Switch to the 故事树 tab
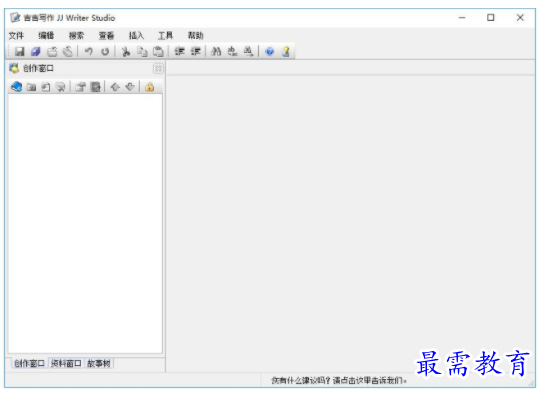Screen dimensions: 538x395 click(99, 363)
